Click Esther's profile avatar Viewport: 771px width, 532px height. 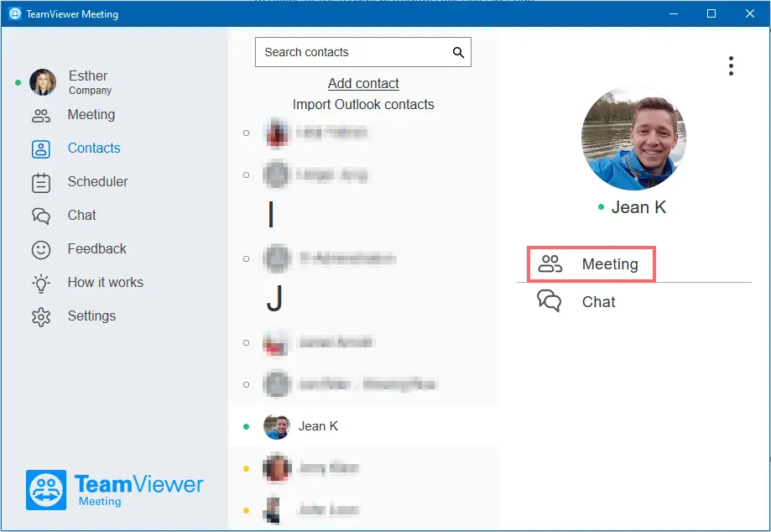coord(43,82)
